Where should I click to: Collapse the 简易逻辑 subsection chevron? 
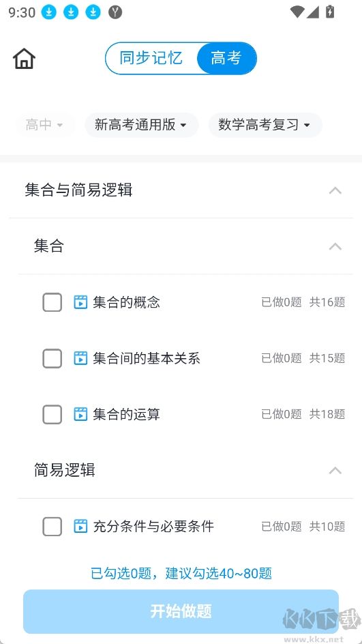335,470
